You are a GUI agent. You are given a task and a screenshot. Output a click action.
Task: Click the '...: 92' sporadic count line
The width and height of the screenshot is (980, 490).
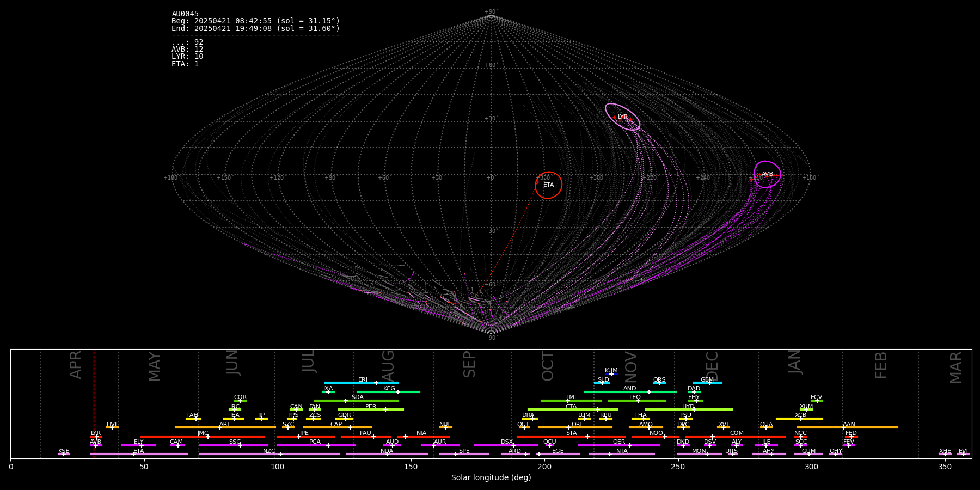(187, 42)
